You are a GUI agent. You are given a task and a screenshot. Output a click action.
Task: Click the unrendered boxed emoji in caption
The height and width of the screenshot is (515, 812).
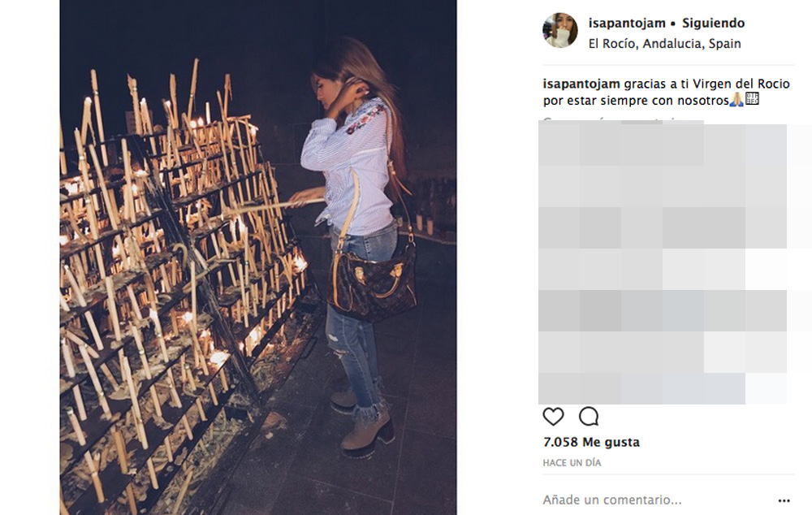click(752, 98)
